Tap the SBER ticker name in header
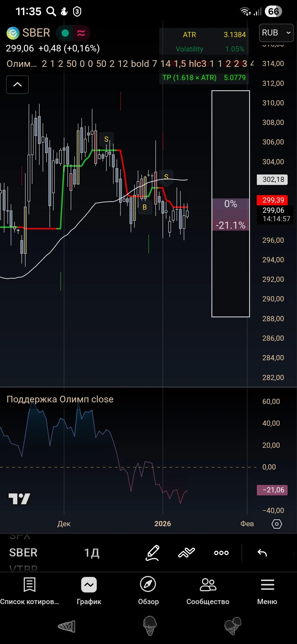 tap(36, 33)
